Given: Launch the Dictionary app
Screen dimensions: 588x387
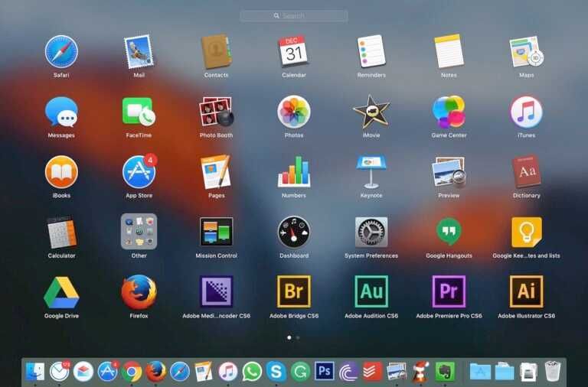Looking at the screenshot, I should pyautogui.click(x=527, y=172).
